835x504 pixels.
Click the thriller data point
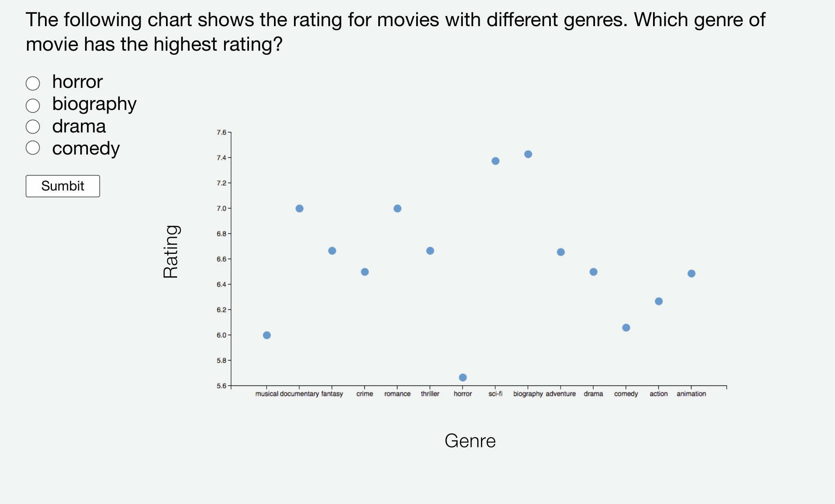(430, 251)
